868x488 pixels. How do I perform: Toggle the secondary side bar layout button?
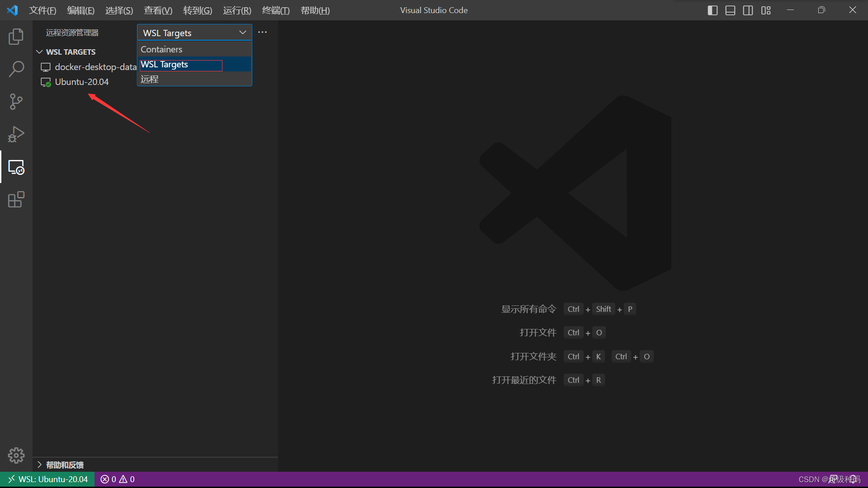[x=748, y=10]
